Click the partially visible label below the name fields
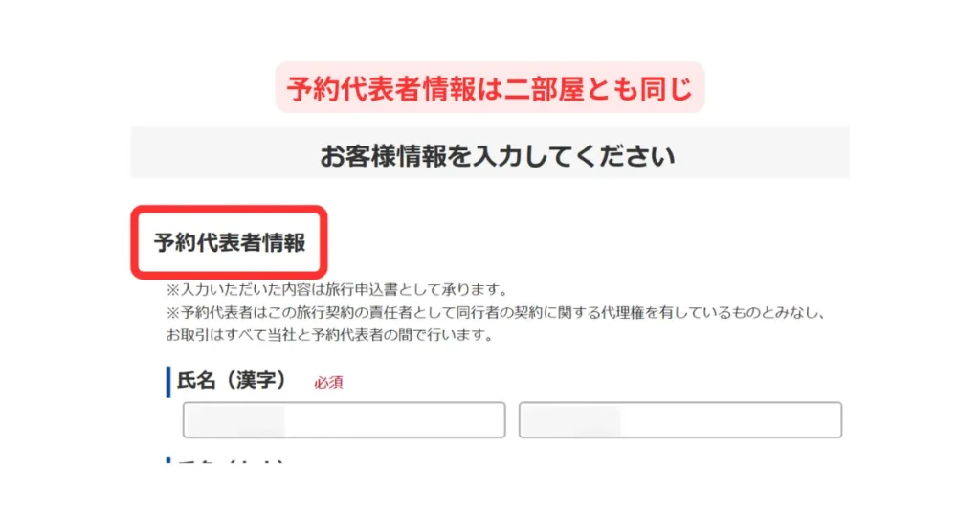The height and width of the screenshot is (515, 980). pos(230,461)
